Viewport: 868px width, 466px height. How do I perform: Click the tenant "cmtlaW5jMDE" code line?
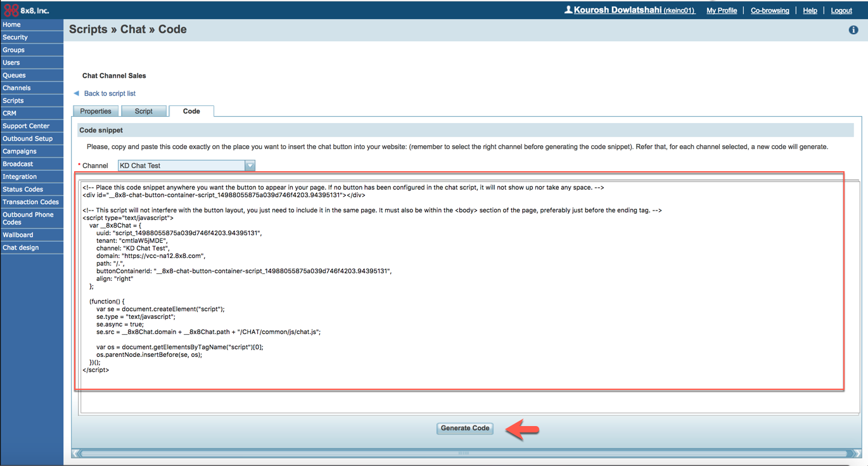click(x=132, y=241)
